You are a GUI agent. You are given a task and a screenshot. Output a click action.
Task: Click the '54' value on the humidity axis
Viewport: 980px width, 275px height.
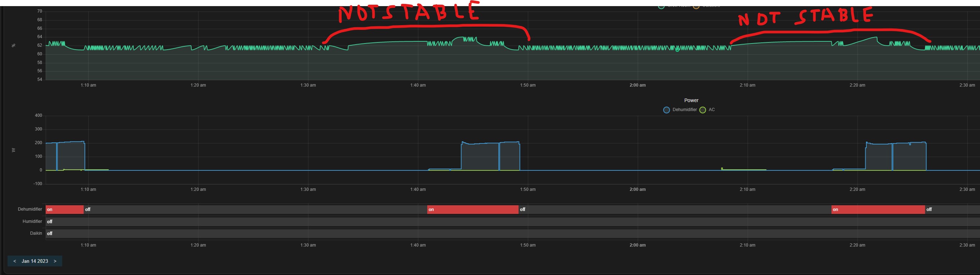(40, 79)
